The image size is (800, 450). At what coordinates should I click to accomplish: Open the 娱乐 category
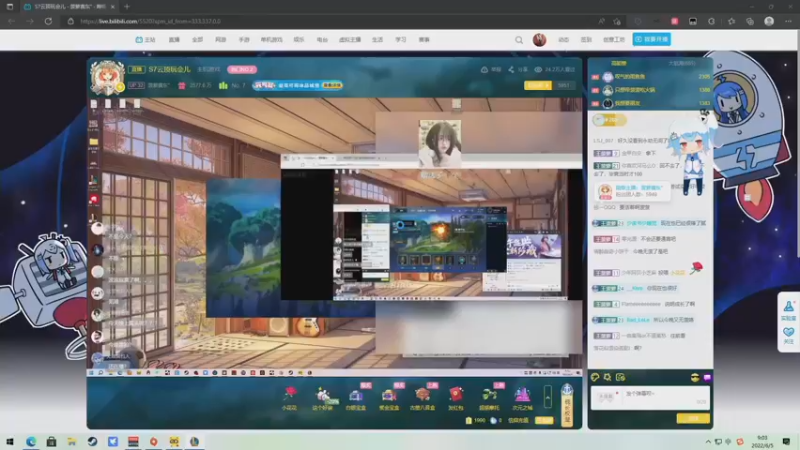coord(299,40)
